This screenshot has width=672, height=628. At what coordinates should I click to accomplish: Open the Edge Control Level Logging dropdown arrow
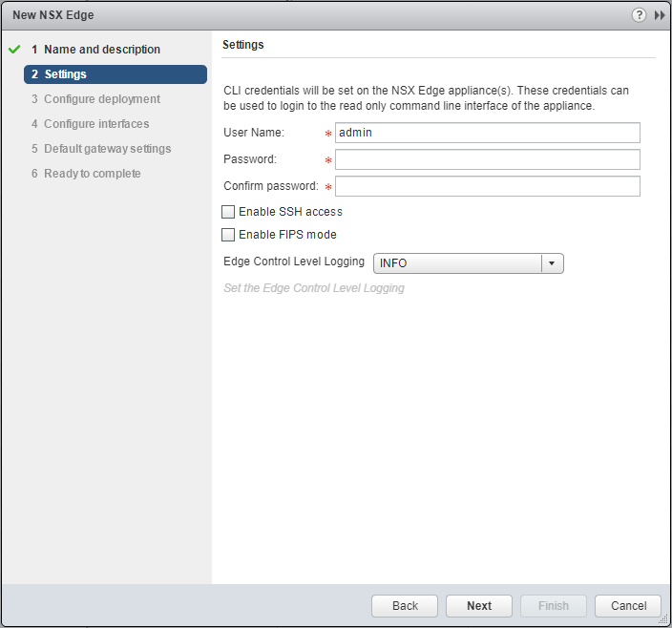pos(552,263)
